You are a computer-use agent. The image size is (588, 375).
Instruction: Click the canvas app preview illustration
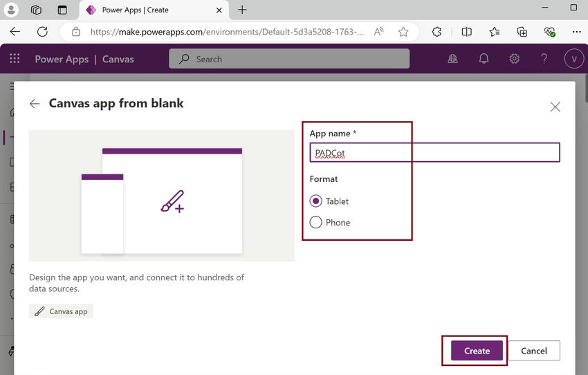[x=162, y=195]
